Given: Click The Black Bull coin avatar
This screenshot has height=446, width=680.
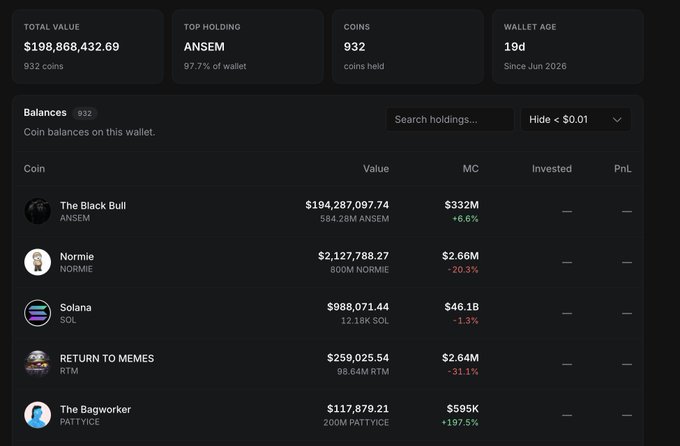Looking at the screenshot, I should [x=38, y=211].
